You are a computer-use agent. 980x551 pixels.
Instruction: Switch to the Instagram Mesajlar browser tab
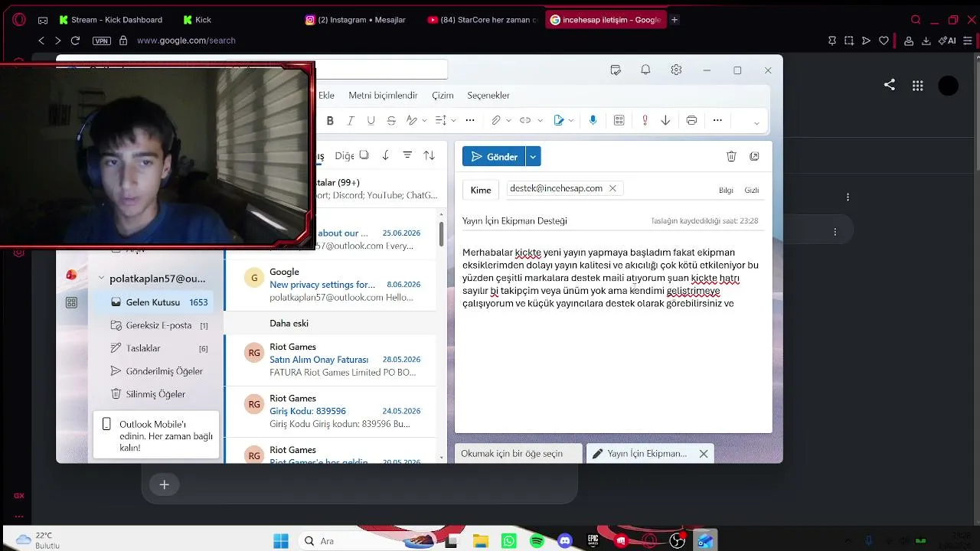tap(356, 20)
